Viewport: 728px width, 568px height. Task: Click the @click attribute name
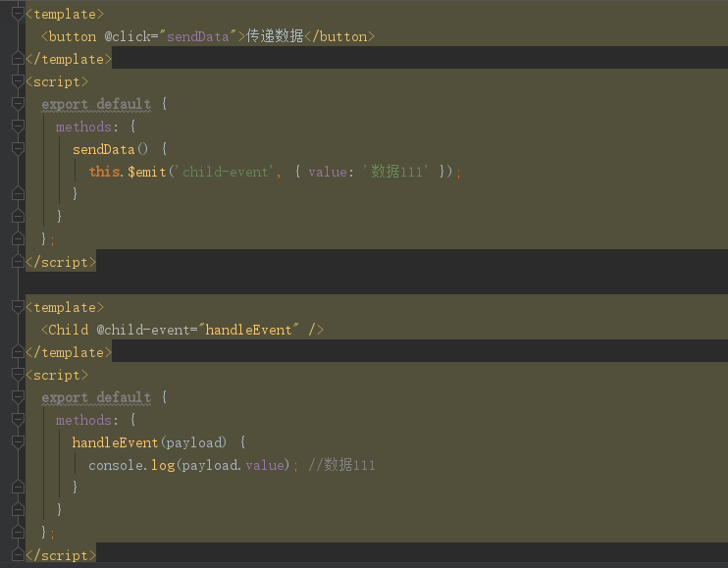click(x=128, y=36)
